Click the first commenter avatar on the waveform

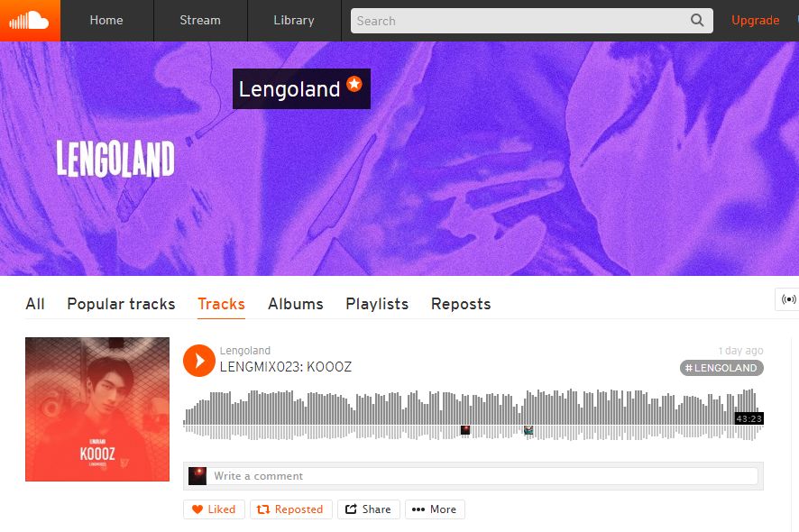[x=465, y=430]
